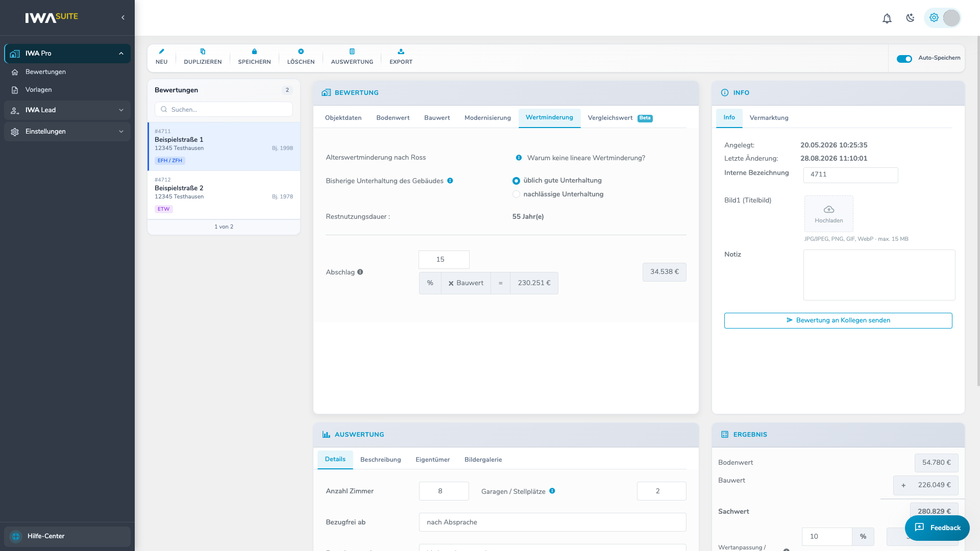The image size is (980, 551).
Task: Open the Hilfe-Center
Action: coord(67,536)
